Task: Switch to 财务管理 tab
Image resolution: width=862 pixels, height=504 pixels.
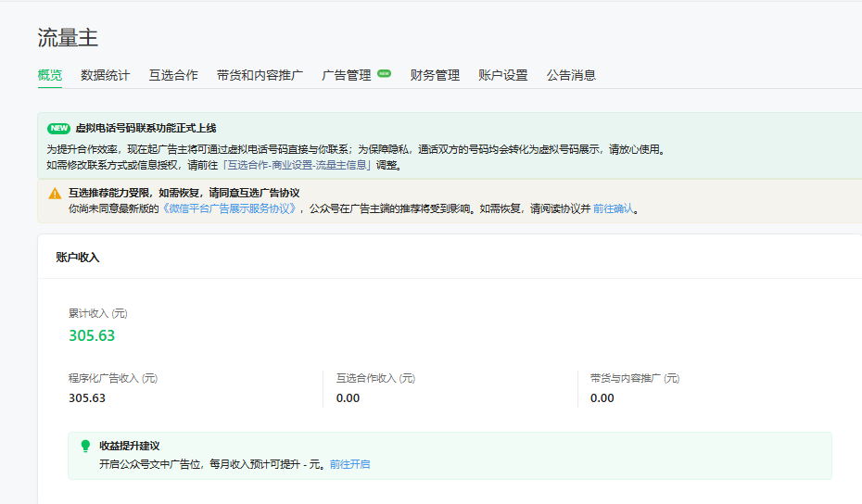Action: (x=435, y=75)
